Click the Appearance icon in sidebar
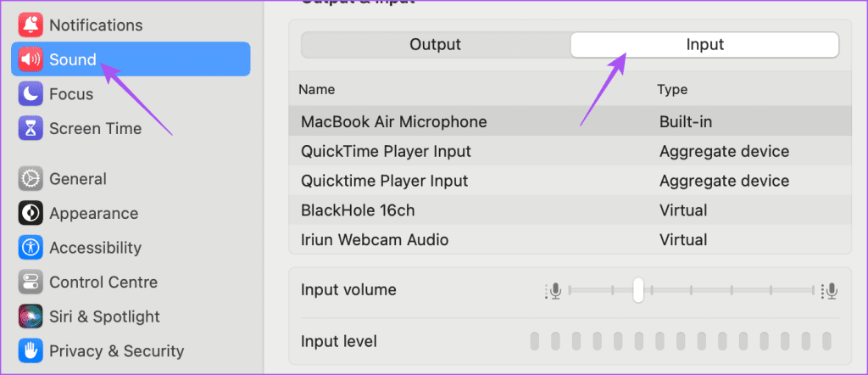The height and width of the screenshot is (375, 868). click(31, 213)
